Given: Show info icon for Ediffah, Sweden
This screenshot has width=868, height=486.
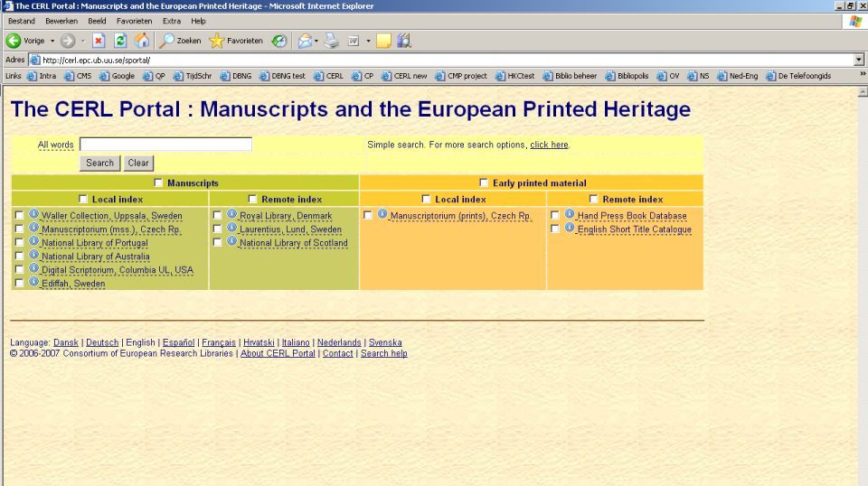Looking at the screenshot, I should [33, 282].
